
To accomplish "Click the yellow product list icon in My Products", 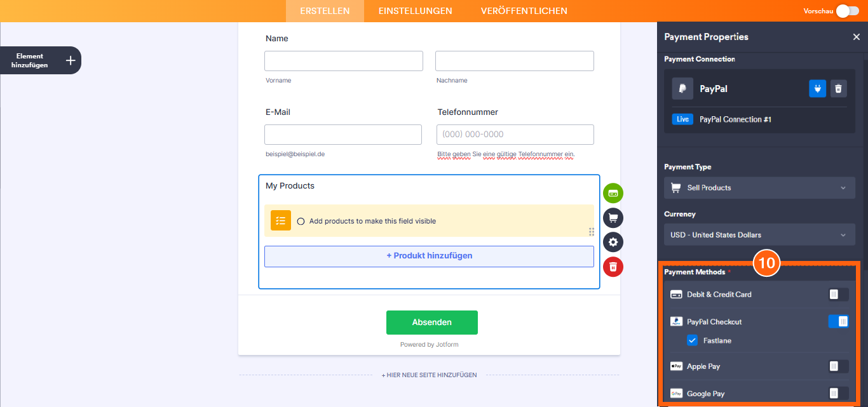I will pos(280,220).
